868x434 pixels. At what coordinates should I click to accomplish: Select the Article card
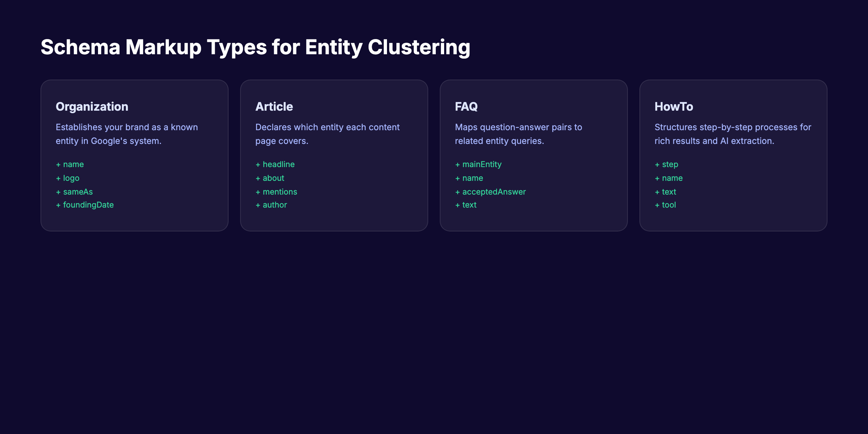click(x=335, y=155)
